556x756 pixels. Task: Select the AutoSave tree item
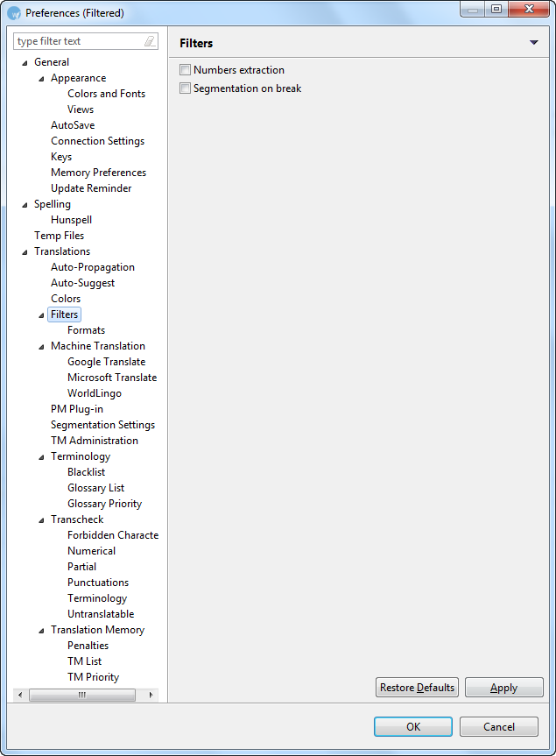[73, 125]
